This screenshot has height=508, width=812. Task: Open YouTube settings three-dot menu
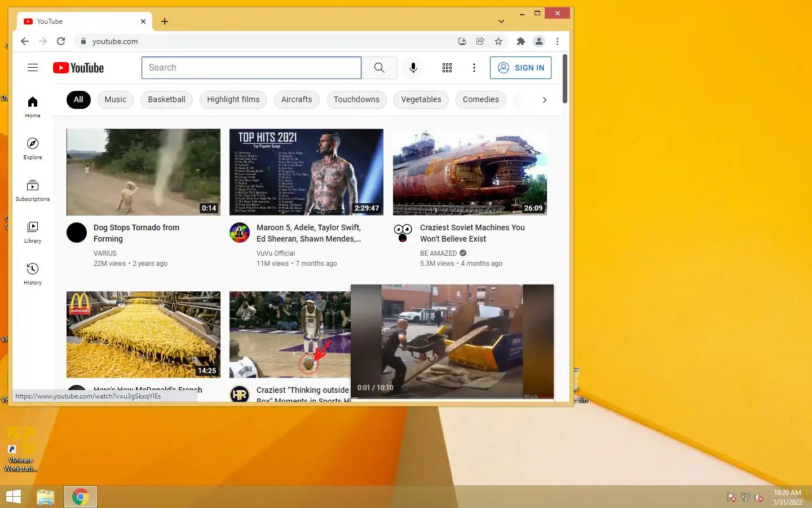[x=474, y=68]
